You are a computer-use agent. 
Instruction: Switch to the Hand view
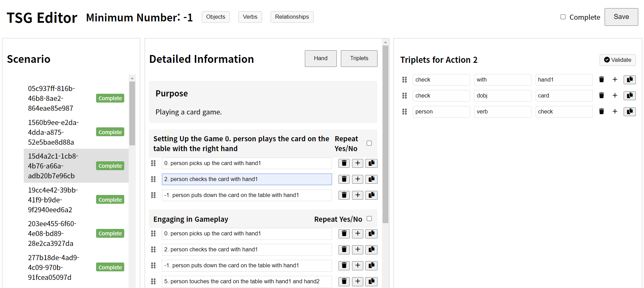[320, 58]
